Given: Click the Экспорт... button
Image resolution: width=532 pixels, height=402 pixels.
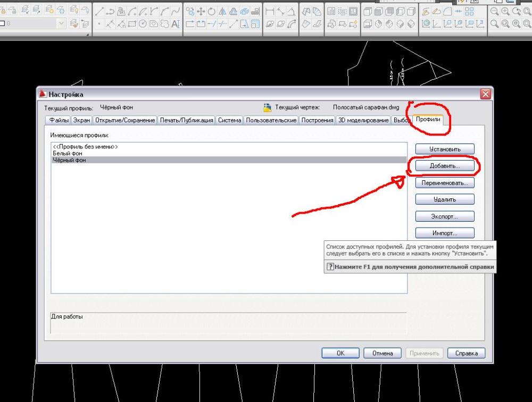Looking at the screenshot, I should 445,216.
